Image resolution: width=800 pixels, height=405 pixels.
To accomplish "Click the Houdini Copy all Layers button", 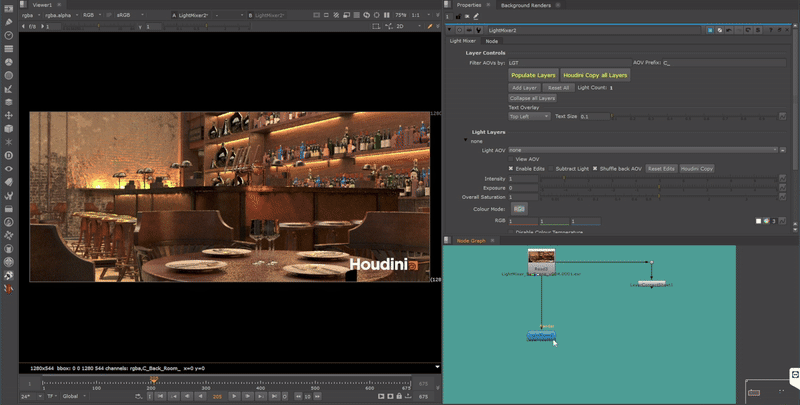I will [595, 75].
